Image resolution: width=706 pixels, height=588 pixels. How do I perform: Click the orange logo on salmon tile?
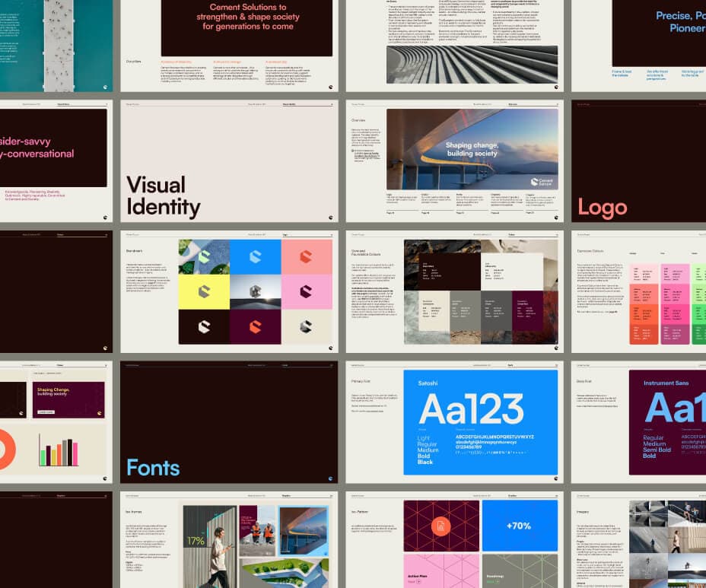click(x=306, y=257)
